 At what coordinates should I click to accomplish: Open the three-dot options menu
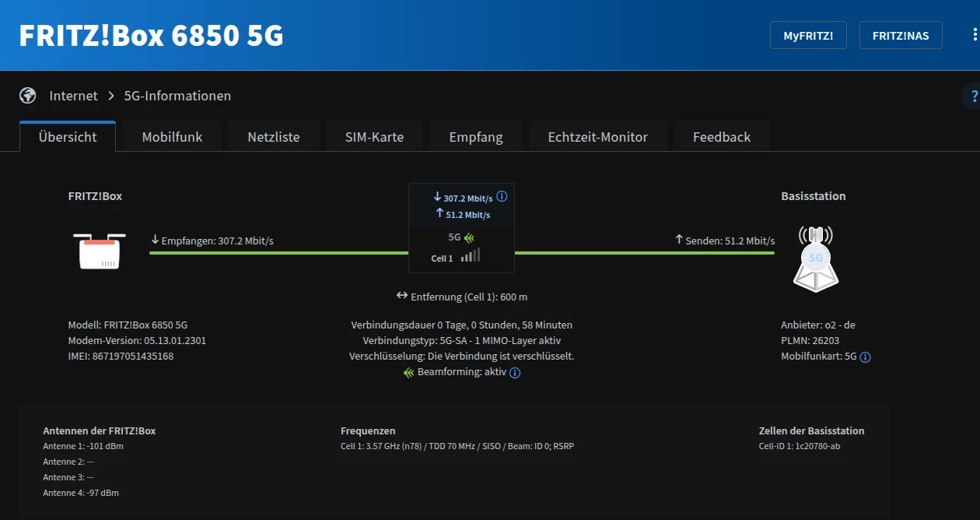[975, 35]
